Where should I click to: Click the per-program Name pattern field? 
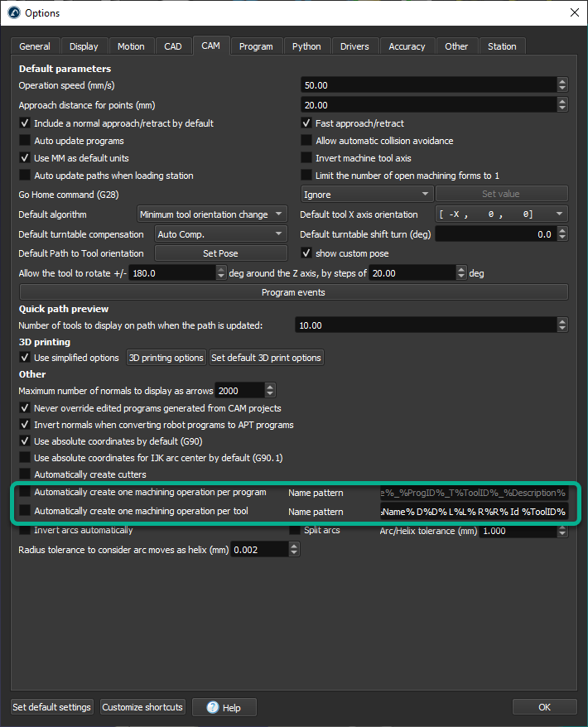click(x=473, y=493)
